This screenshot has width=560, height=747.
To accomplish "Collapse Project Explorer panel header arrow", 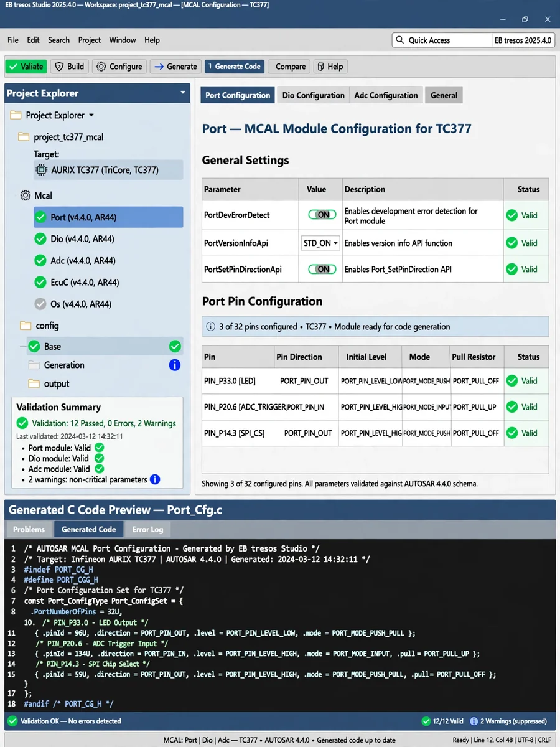I will click(183, 93).
